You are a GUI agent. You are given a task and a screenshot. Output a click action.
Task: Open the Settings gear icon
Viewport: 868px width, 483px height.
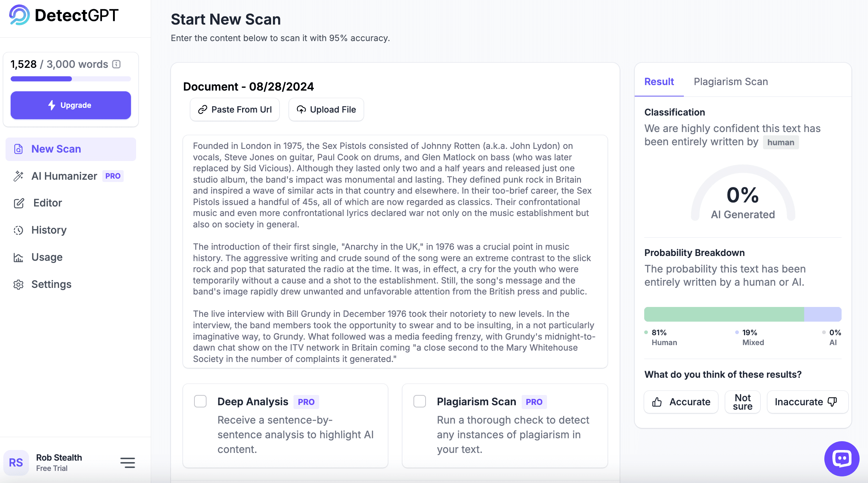tap(18, 285)
